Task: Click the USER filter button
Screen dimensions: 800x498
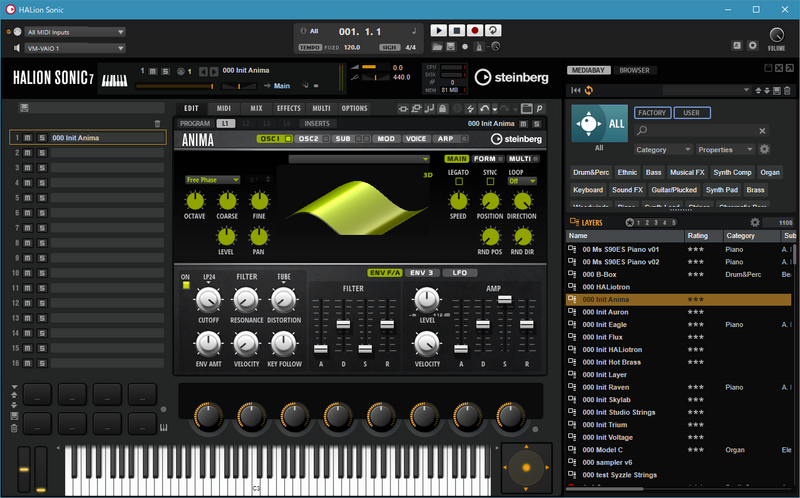Action: (692, 113)
